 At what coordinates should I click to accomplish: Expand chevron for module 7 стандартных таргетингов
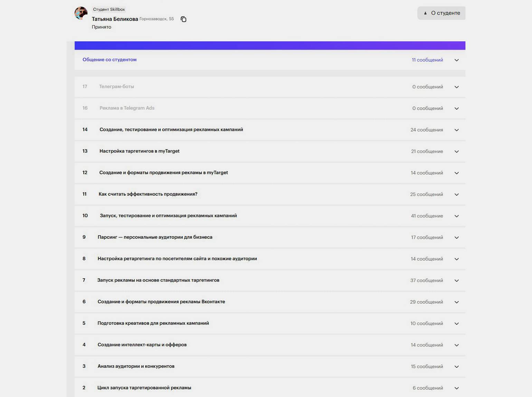click(x=456, y=281)
